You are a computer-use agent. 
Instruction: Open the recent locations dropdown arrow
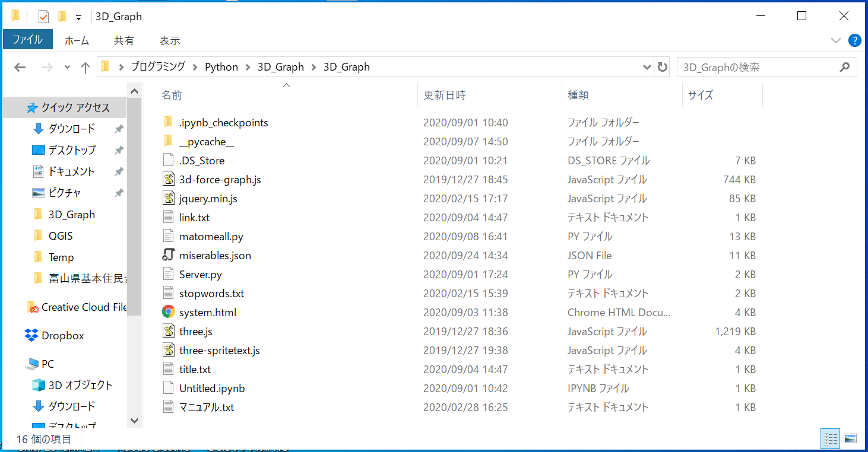point(67,67)
